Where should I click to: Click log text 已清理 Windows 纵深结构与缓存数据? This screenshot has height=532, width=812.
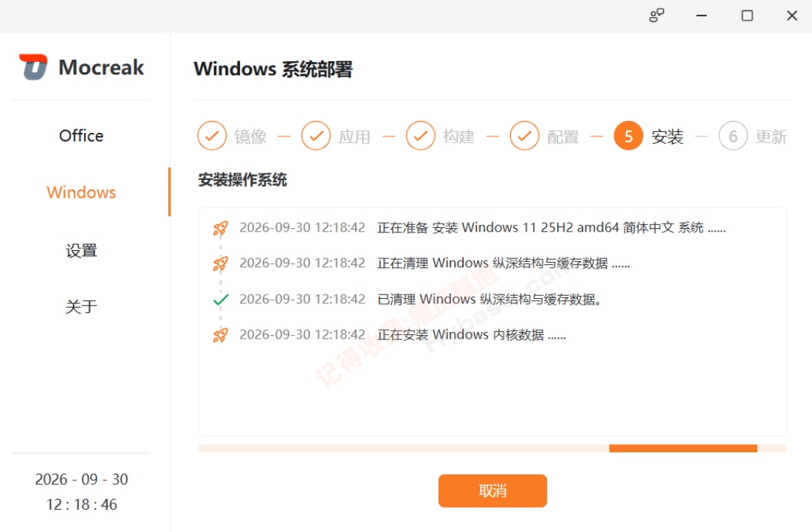point(489,299)
